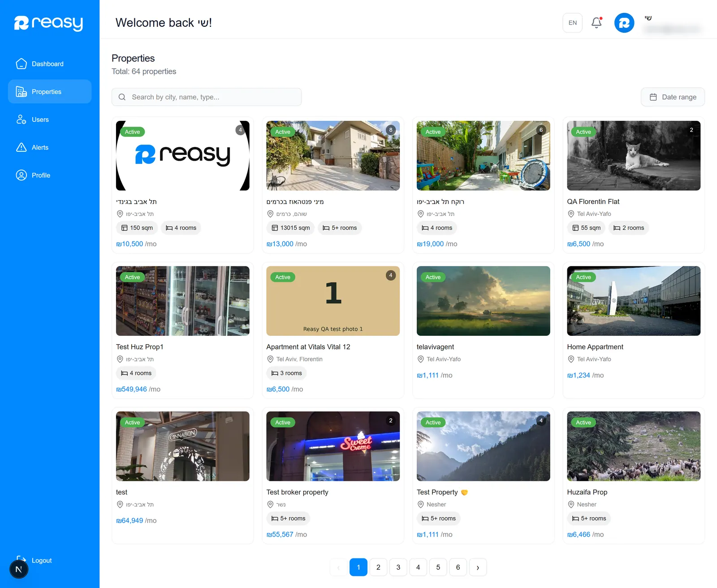Screen dimensions: 717x588
Task: Click the location pin on Huzaifa Prop
Action: [571, 504]
